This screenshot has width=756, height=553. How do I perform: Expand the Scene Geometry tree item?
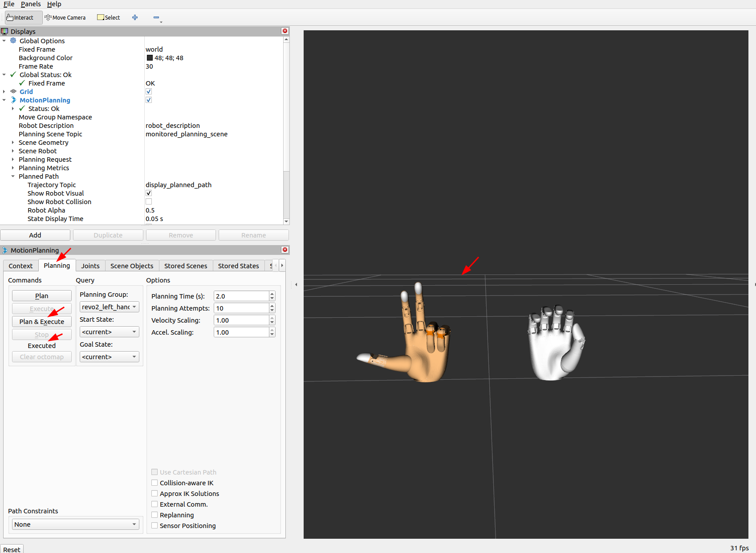(13, 143)
